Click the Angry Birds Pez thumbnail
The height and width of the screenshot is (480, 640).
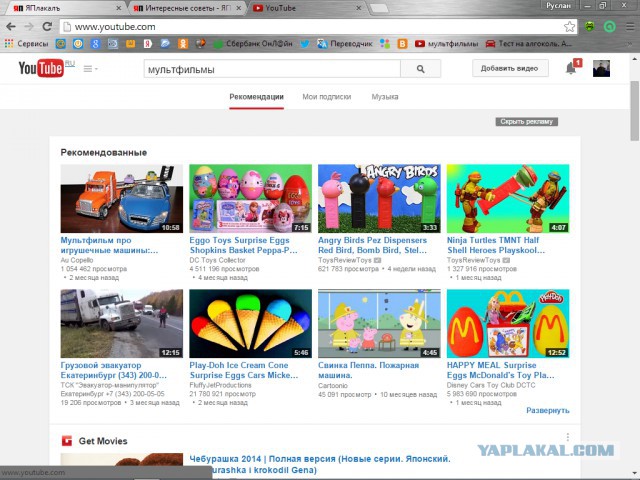click(x=379, y=198)
